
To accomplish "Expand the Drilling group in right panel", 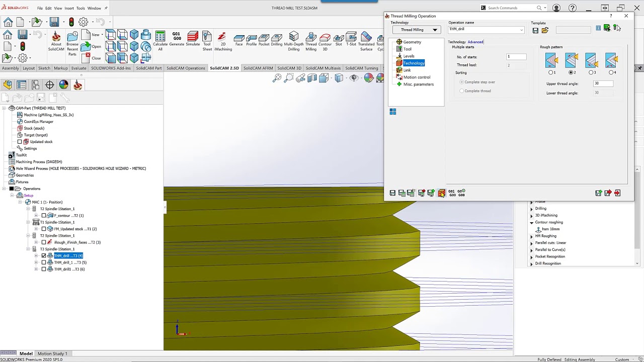I will pyautogui.click(x=531, y=209).
